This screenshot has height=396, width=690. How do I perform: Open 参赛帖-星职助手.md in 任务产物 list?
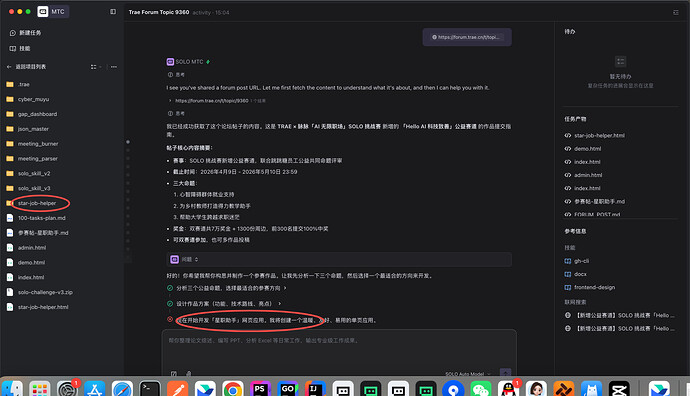coord(595,202)
